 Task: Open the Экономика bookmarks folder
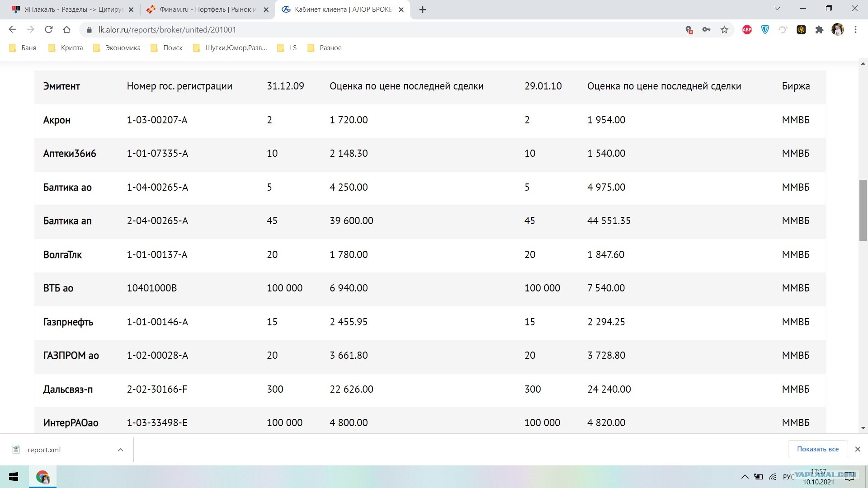point(117,48)
